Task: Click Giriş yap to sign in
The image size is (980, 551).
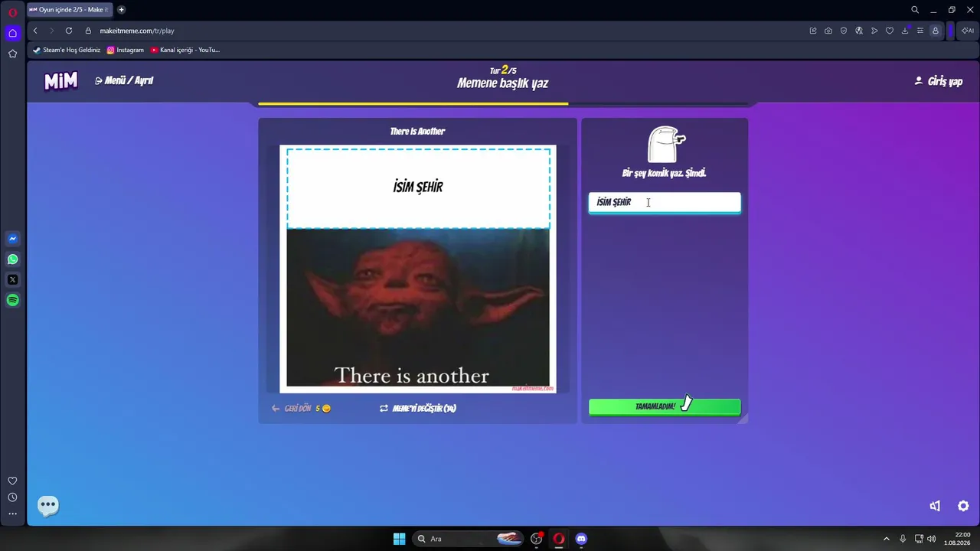Action: 939,81
